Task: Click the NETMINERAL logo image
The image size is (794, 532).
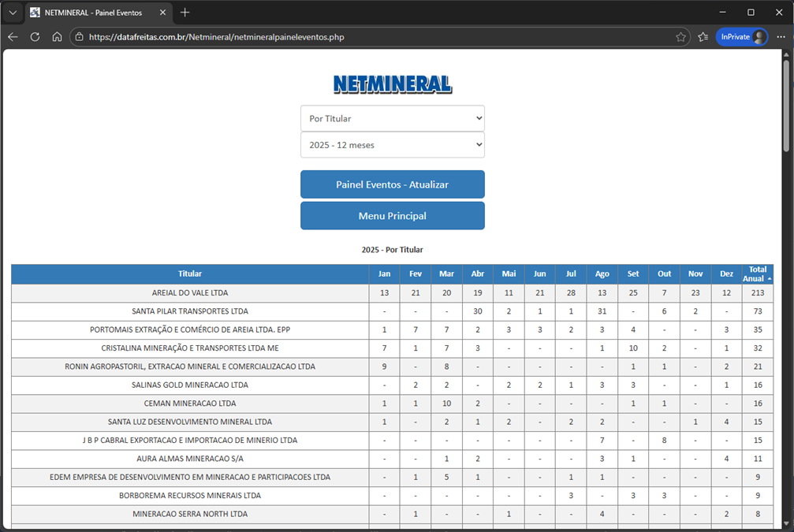Action: click(x=392, y=84)
